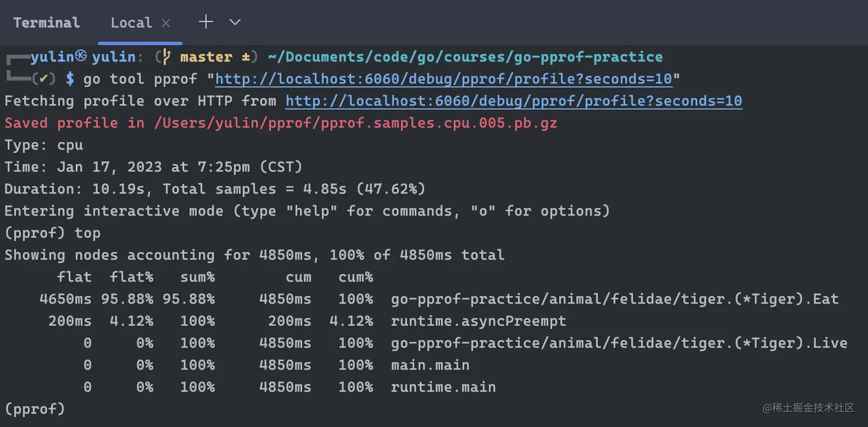Switch to the Local tab
Viewport: 868px width, 427px height.
pyautogui.click(x=131, y=23)
